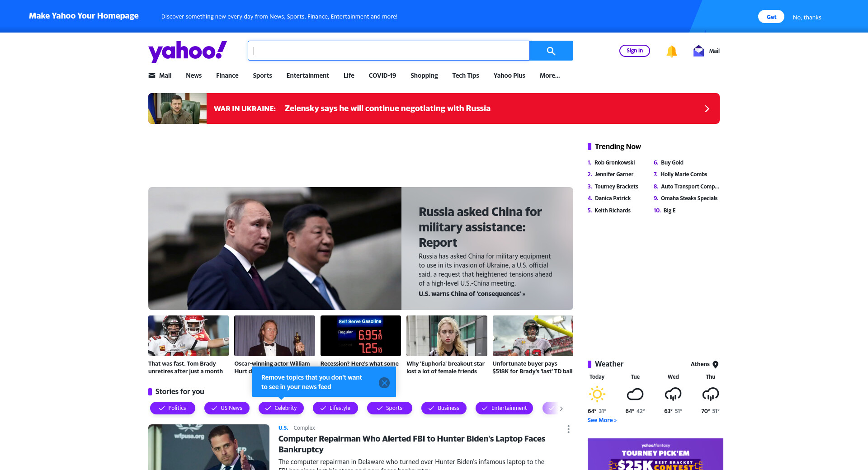The image size is (868, 470).
Task: Toggle the Celebrity topic chip
Action: [281, 408]
